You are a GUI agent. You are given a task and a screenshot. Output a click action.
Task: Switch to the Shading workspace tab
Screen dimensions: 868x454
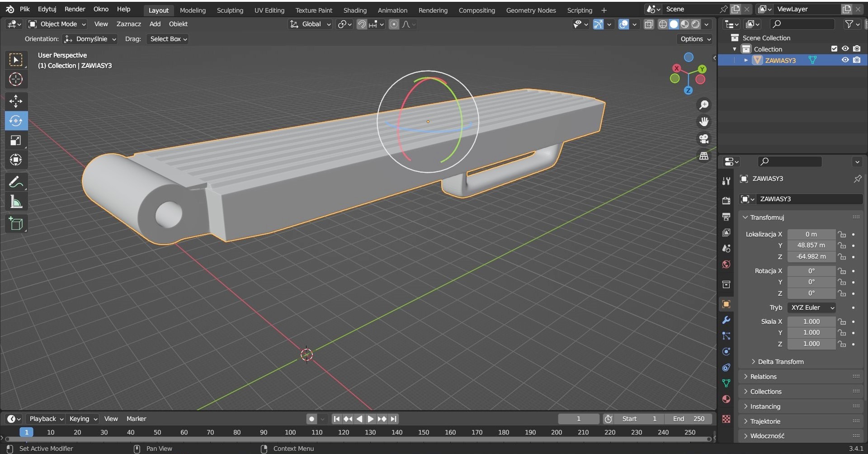point(355,10)
